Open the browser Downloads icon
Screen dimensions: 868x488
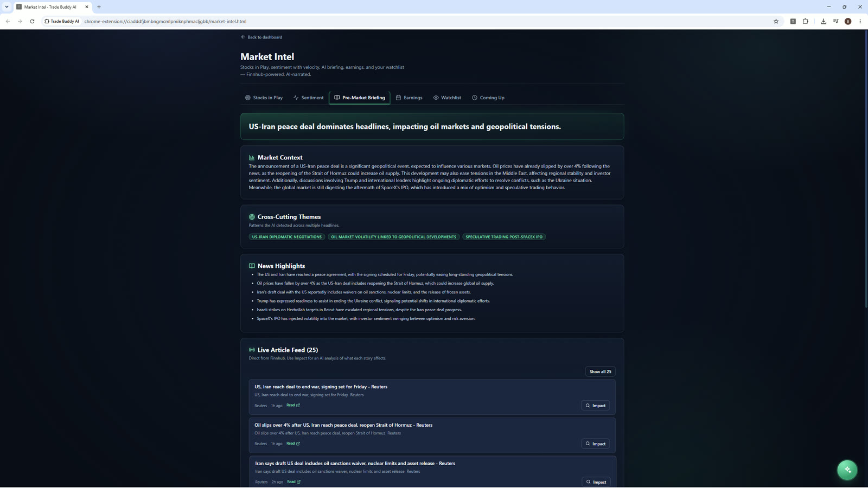(823, 21)
